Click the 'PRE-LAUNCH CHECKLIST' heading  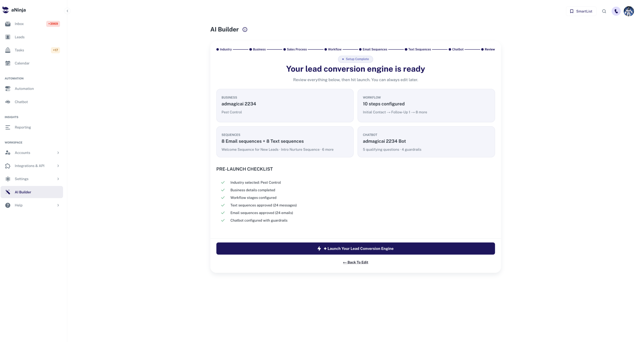[x=245, y=169]
